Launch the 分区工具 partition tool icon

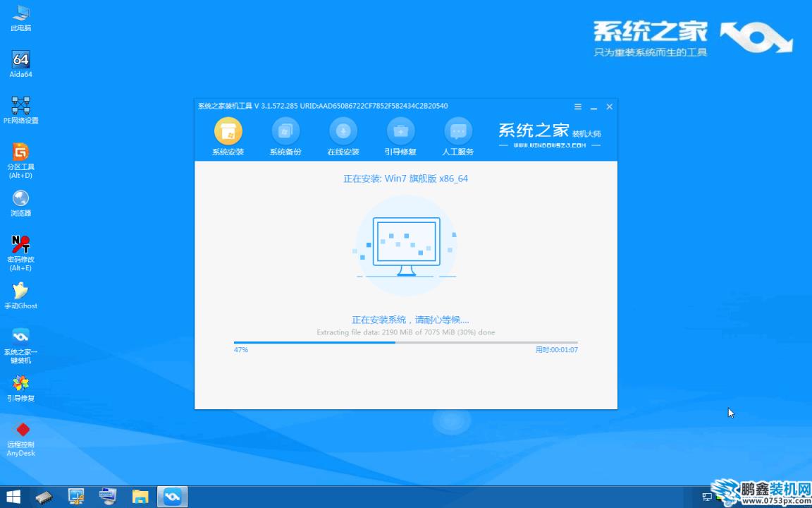[x=20, y=161]
